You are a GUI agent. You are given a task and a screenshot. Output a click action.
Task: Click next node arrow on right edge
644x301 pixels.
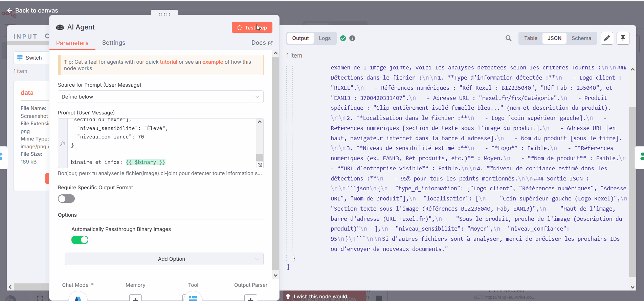[x=641, y=157]
